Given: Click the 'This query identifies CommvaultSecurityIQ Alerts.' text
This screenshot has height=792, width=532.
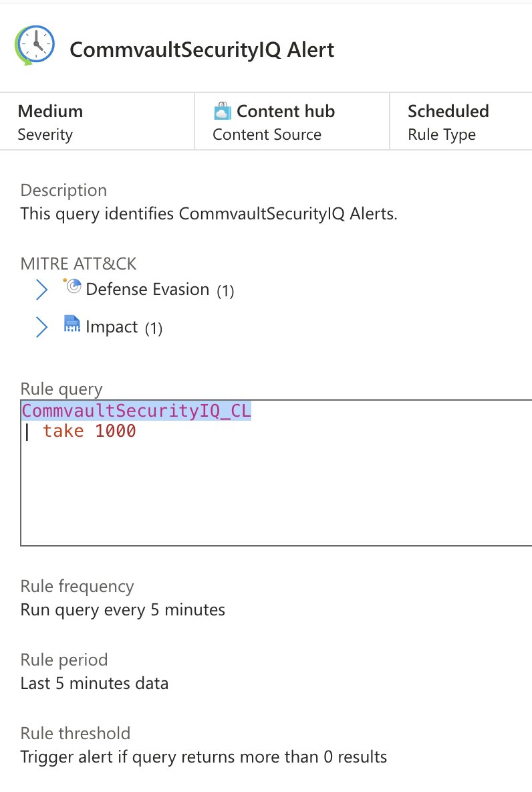Looking at the screenshot, I should (x=209, y=214).
